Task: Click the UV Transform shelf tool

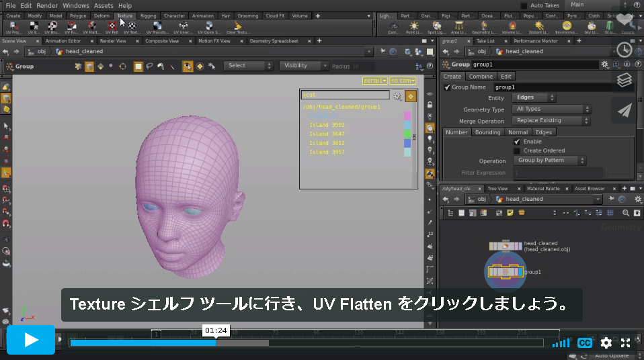Action: click(157, 28)
